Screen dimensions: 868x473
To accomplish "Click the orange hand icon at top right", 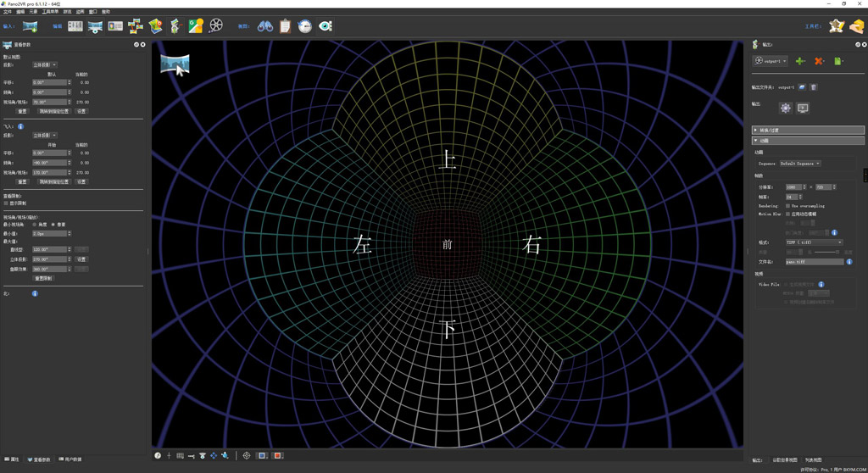I will click(x=857, y=26).
